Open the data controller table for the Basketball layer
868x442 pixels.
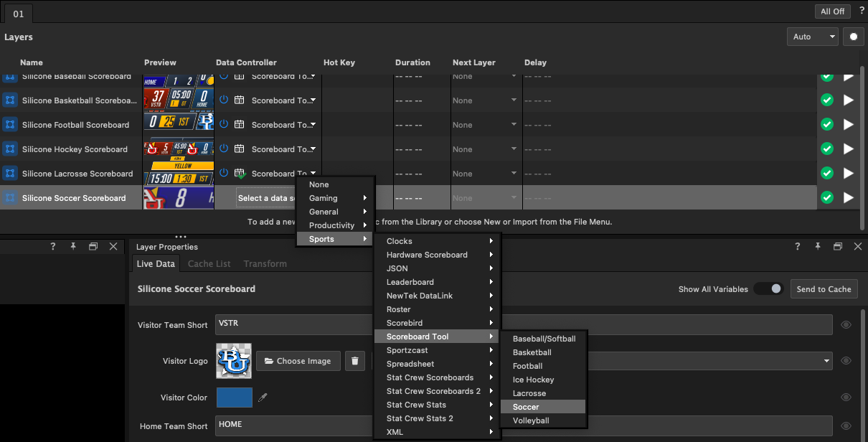[x=240, y=100]
